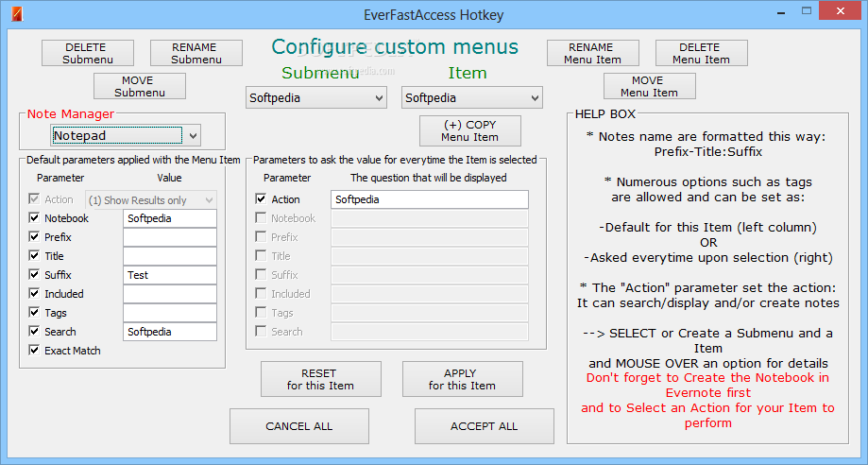Click the red 'Note Manager' group label
The image size is (868, 465).
pos(70,114)
